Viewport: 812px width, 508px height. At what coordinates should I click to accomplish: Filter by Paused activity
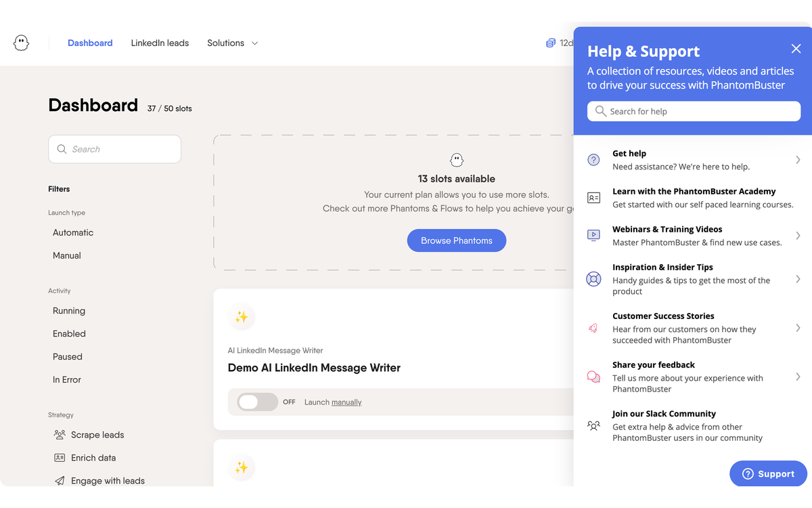click(68, 357)
